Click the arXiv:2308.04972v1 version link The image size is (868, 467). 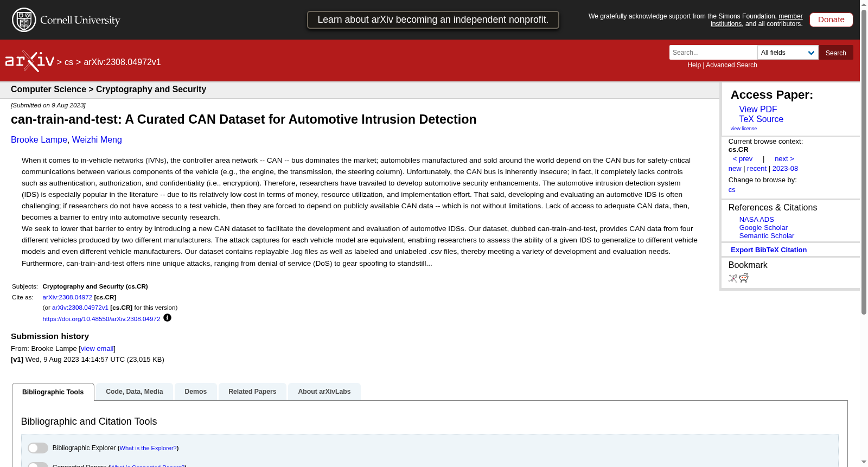coord(80,308)
